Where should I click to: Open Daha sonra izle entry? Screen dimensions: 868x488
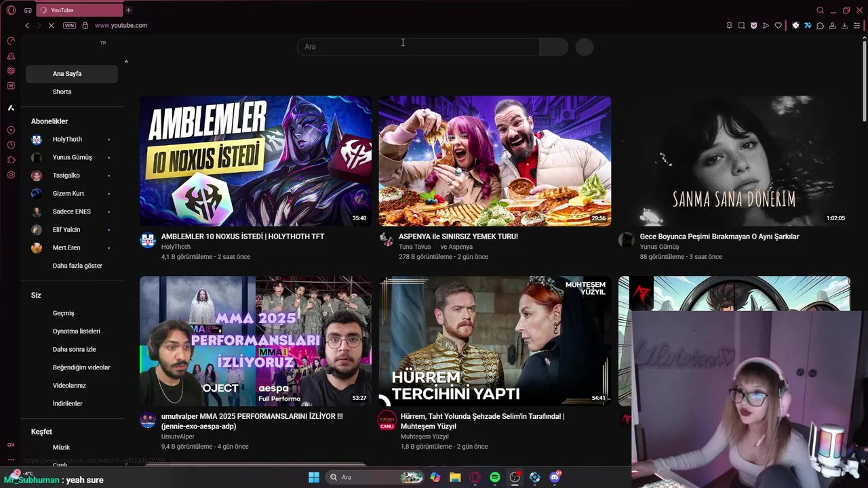tap(72, 350)
